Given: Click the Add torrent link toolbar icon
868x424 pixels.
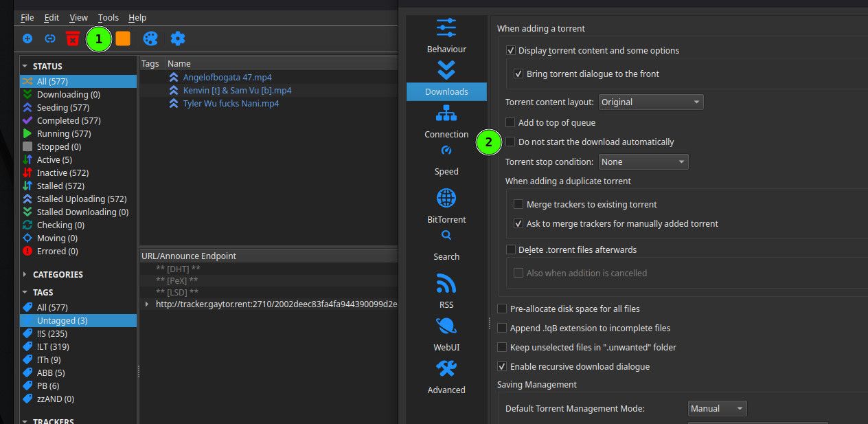Looking at the screenshot, I should point(50,39).
